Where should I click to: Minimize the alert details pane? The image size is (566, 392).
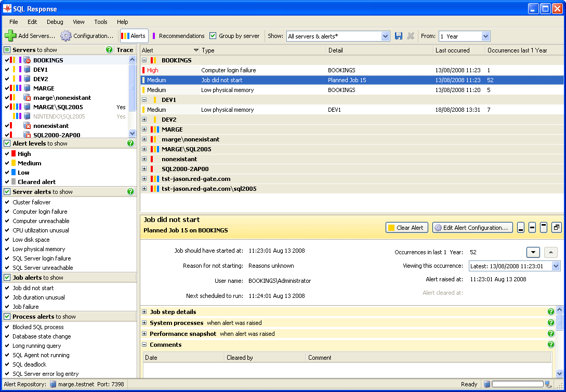(520, 228)
